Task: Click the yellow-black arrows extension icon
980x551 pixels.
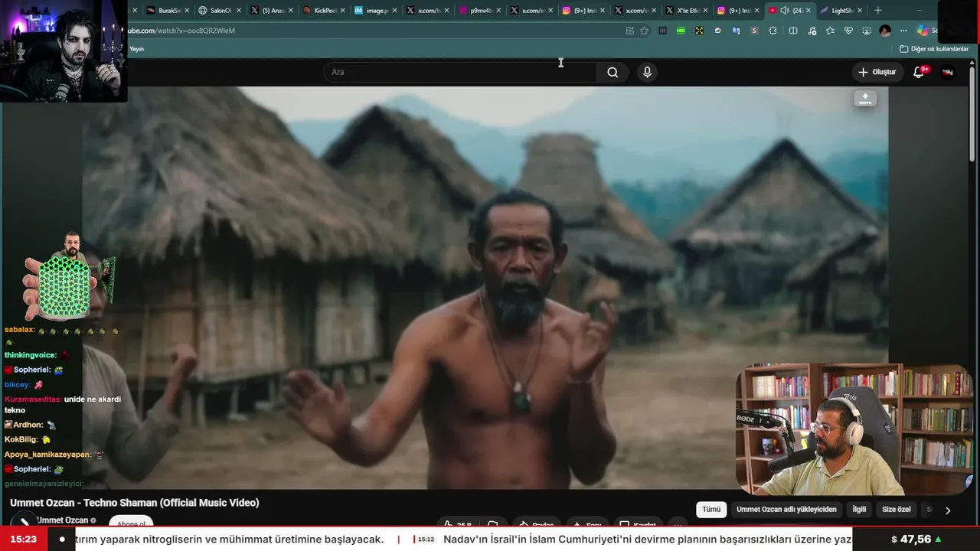Action: [x=699, y=31]
